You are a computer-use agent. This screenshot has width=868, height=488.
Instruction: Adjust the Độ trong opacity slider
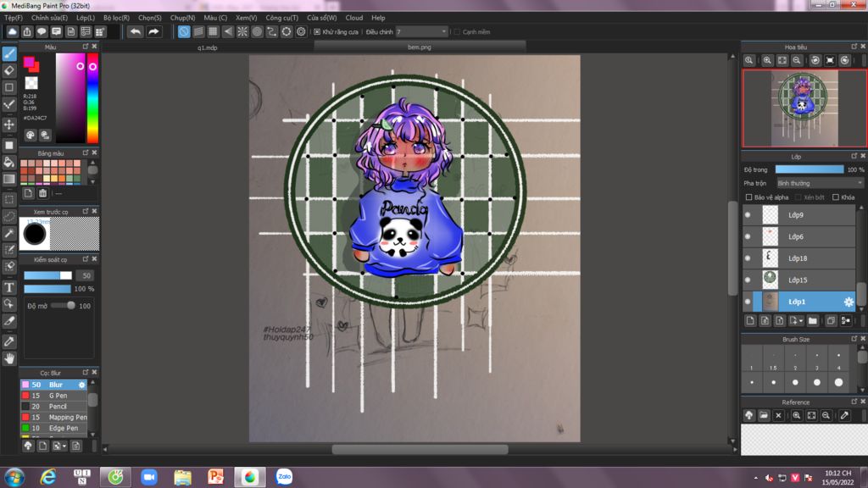(x=810, y=169)
